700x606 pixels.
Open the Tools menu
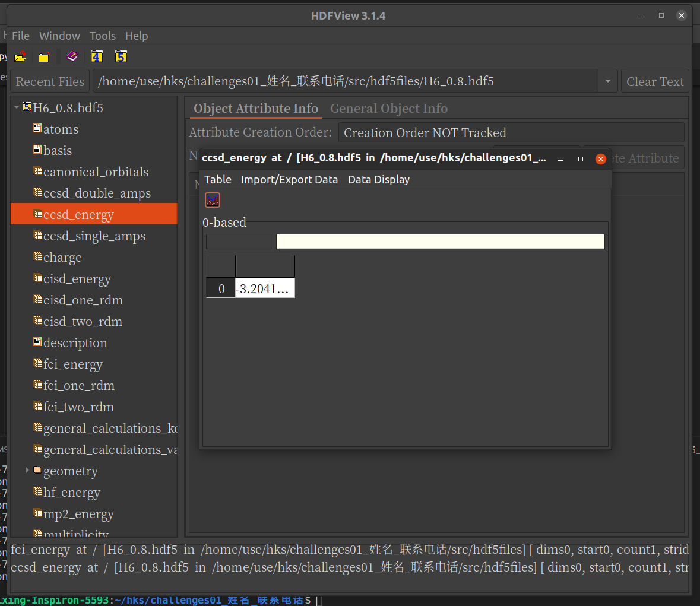coord(103,36)
